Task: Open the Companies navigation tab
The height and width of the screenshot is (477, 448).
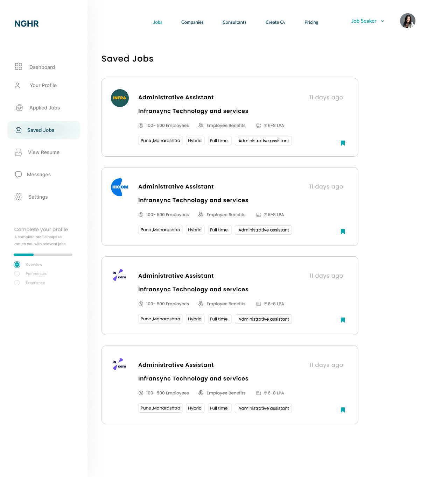Action: point(192,22)
